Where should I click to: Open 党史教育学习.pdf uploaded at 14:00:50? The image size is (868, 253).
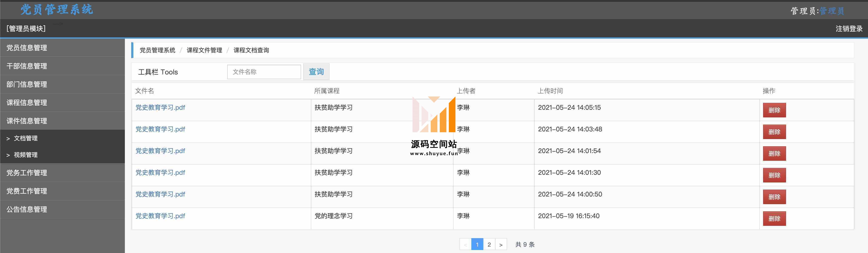pyautogui.click(x=160, y=194)
